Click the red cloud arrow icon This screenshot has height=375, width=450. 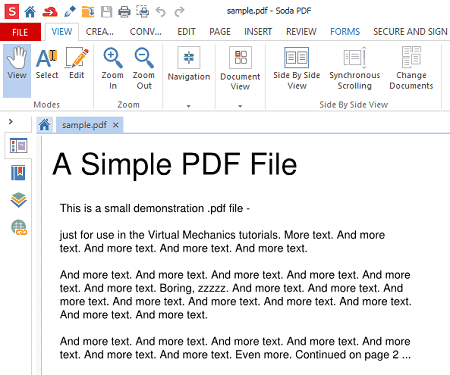(x=50, y=12)
